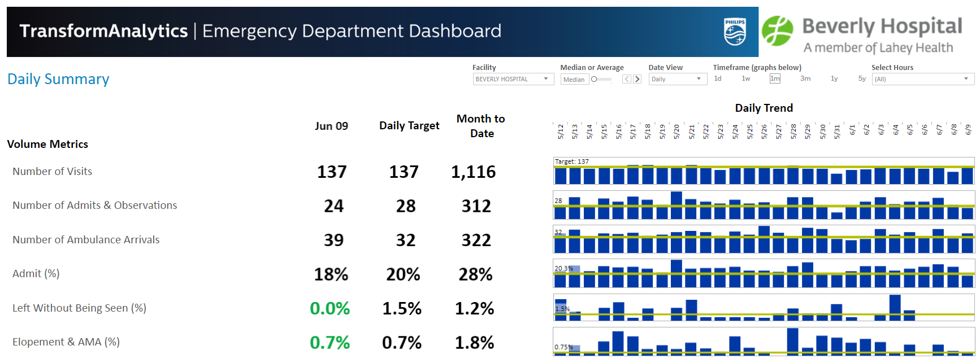Click the 6/1 date label in Daily Trend
This screenshot has height=363, width=980.
[852, 130]
